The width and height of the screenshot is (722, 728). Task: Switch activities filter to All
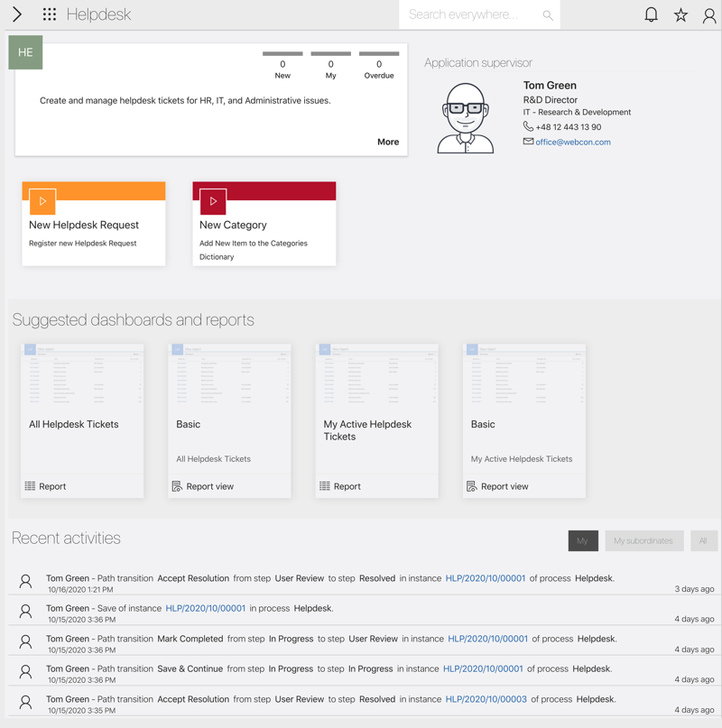[702, 540]
